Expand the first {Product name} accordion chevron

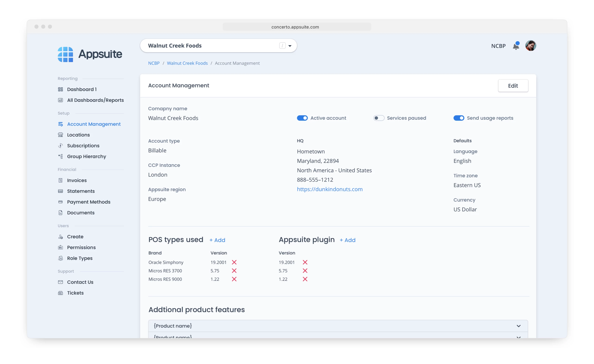tap(519, 326)
